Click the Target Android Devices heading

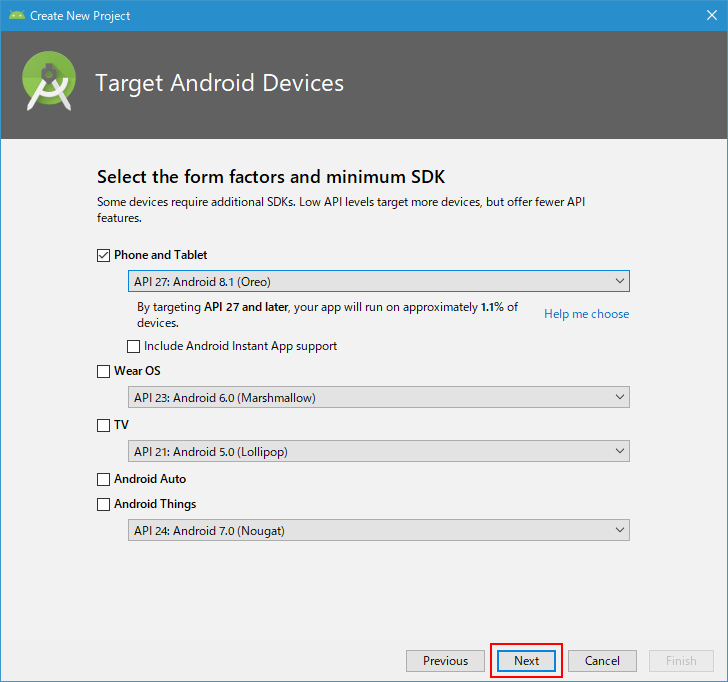coord(220,84)
